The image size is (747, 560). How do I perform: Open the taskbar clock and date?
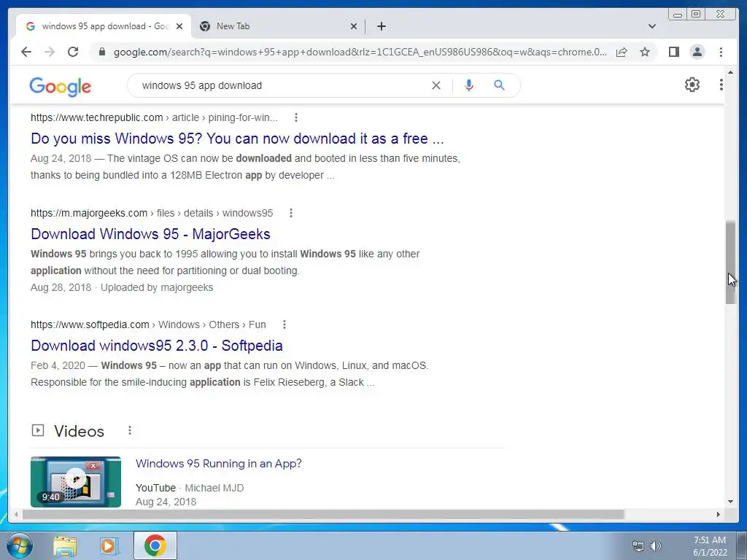(710, 546)
